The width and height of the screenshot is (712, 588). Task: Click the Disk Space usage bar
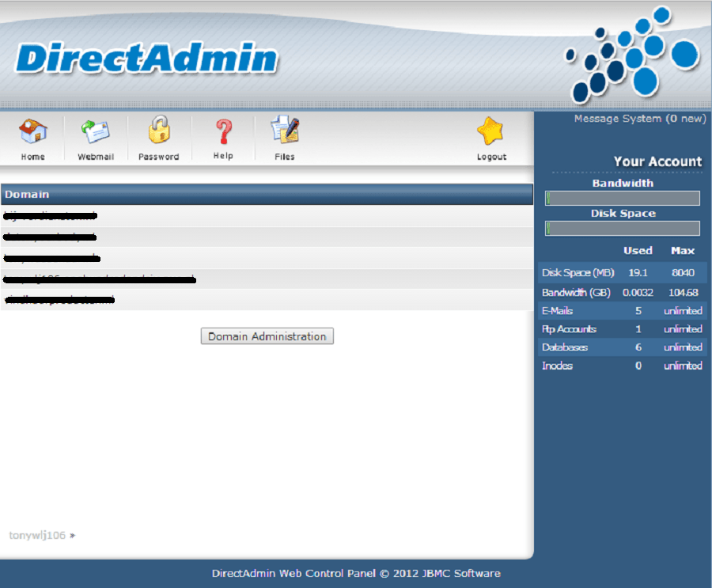[623, 229]
